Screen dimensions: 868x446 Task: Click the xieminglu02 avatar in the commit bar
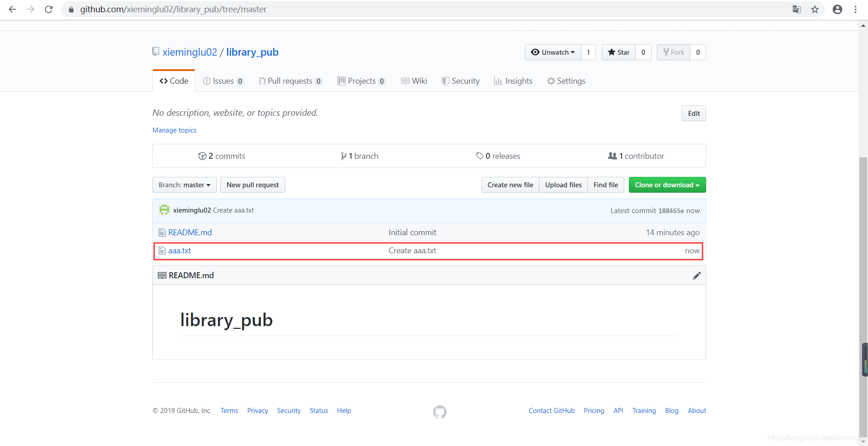click(x=164, y=210)
